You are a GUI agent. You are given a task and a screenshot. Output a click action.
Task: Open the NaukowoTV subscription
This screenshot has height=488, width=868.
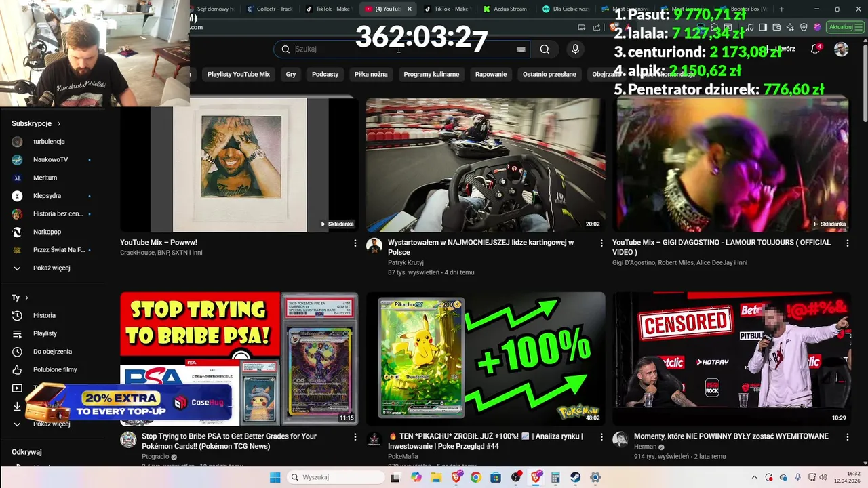(52, 159)
